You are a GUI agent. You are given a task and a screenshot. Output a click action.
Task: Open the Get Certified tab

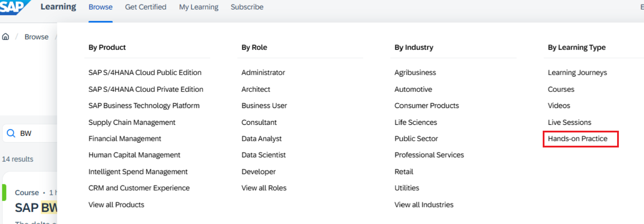pyautogui.click(x=146, y=7)
